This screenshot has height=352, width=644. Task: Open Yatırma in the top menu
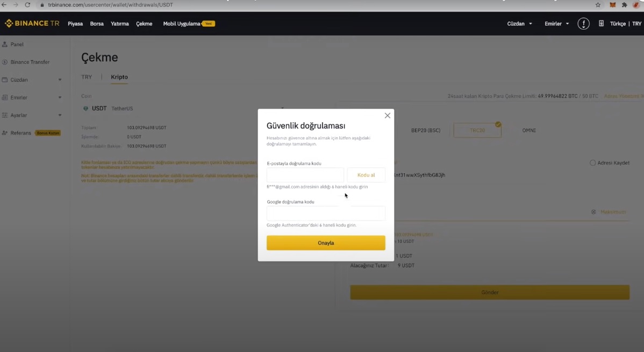coord(119,24)
